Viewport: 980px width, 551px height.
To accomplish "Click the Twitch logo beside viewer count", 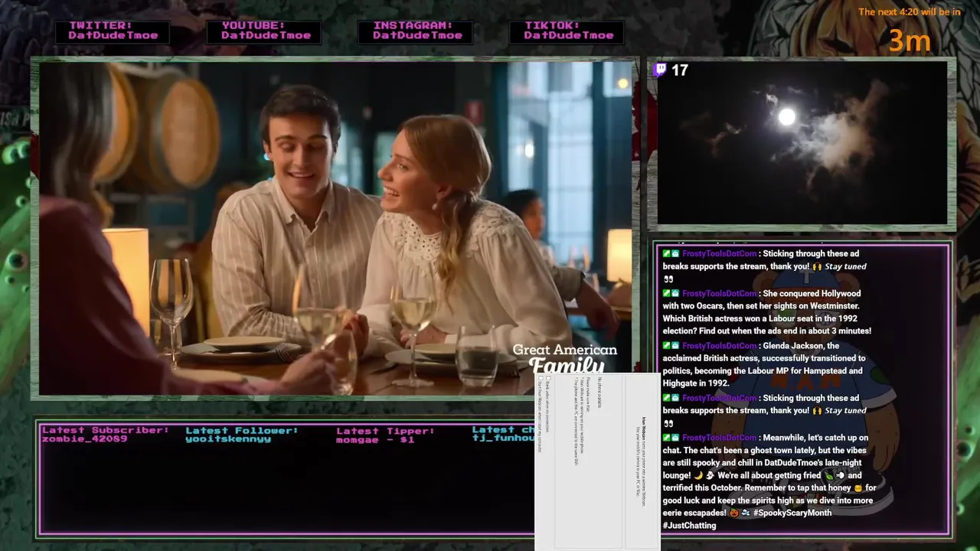I will (x=661, y=70).
